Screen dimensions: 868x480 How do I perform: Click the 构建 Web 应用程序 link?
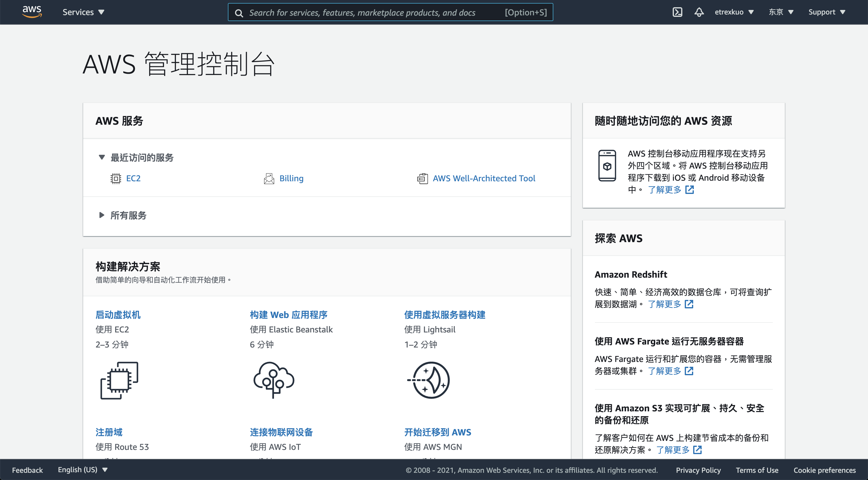[288, 315]
